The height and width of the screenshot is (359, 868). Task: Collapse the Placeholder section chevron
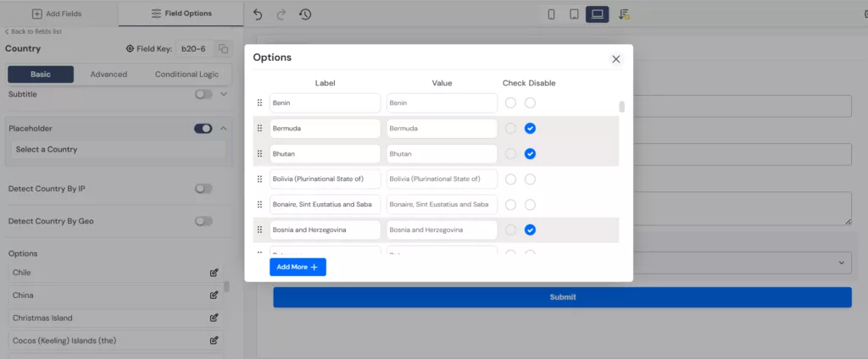point(224,129)
